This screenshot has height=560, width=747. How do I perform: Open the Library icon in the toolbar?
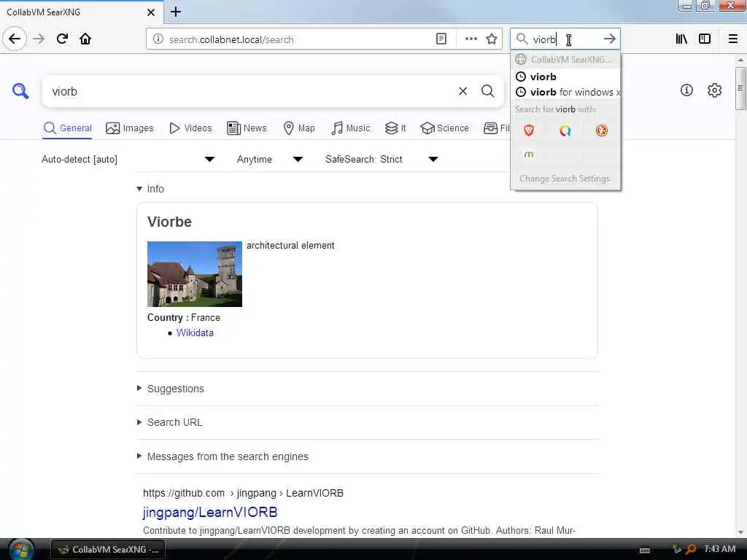coord(681,39)
